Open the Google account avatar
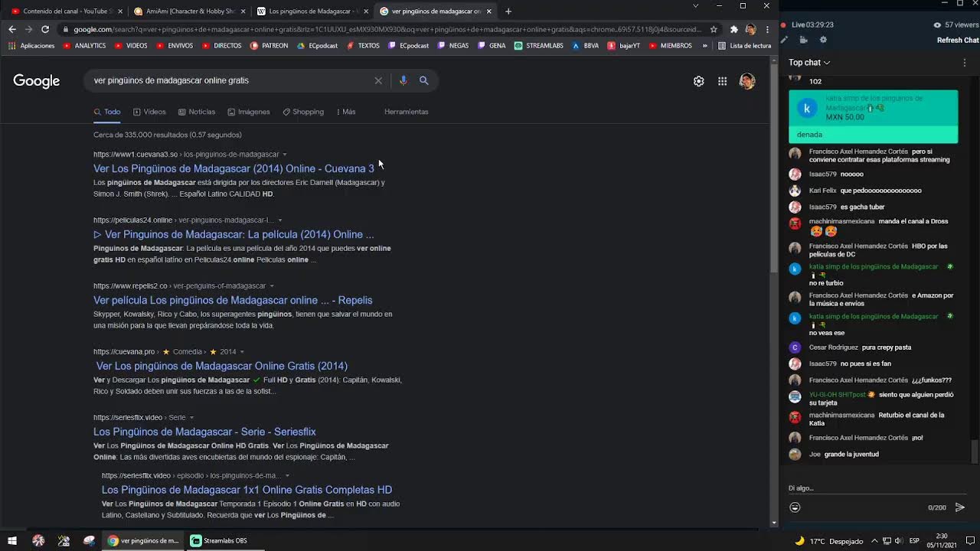The image size is (980, 551). [747, 81]
